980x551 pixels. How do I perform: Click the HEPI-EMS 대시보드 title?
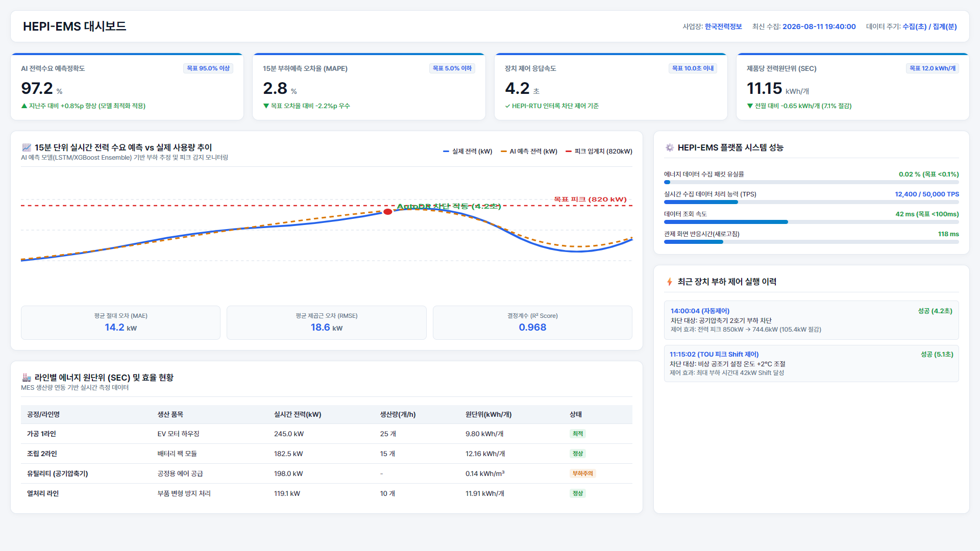(x=75, y=27)
